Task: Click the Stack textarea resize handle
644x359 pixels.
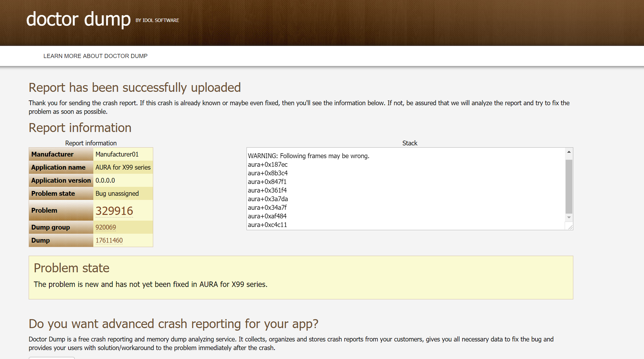Action: click(570, 227)
